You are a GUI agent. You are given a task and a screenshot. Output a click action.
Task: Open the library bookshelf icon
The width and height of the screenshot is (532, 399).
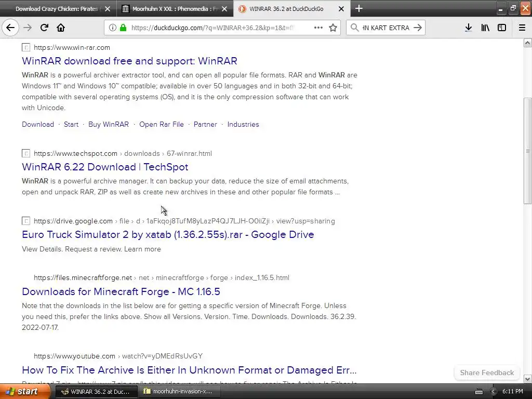[485, 28]
